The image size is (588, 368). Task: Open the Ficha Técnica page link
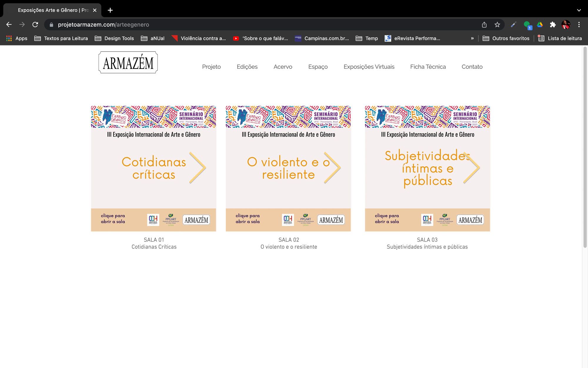click(x=428, y=67)
